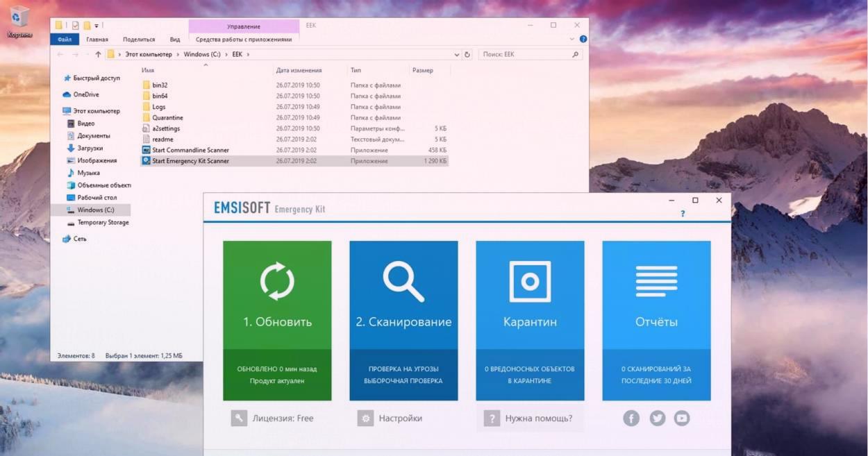The width and height of the screenshot is (868, 456).
Task: Click Нужна помощь? link
Action: pyautogui.click(x=539, y=419)
